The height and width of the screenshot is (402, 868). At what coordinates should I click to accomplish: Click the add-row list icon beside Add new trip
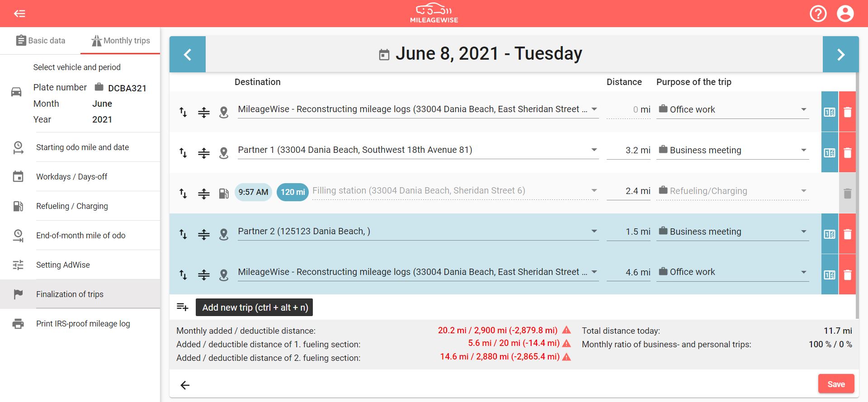click(x=182, y=307)
